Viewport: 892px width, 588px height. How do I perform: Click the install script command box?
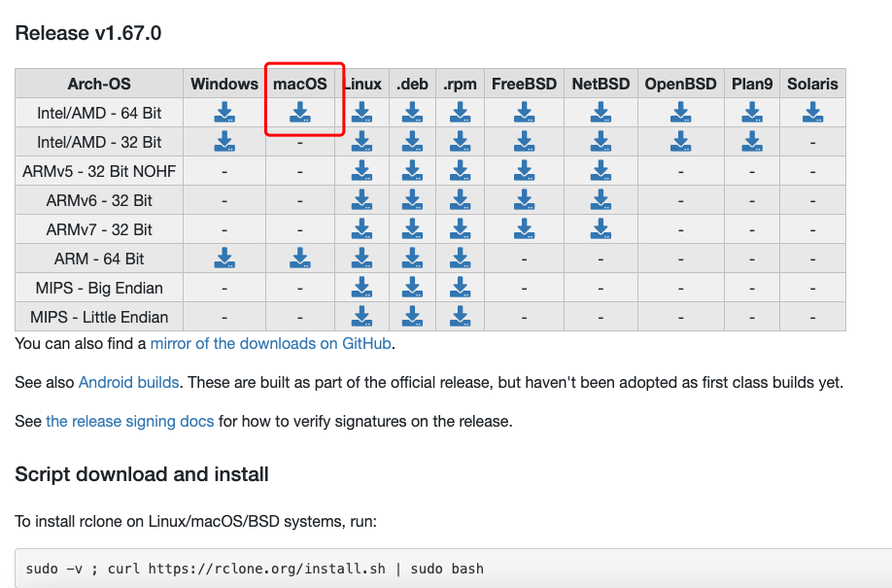[x=454, y=569]
